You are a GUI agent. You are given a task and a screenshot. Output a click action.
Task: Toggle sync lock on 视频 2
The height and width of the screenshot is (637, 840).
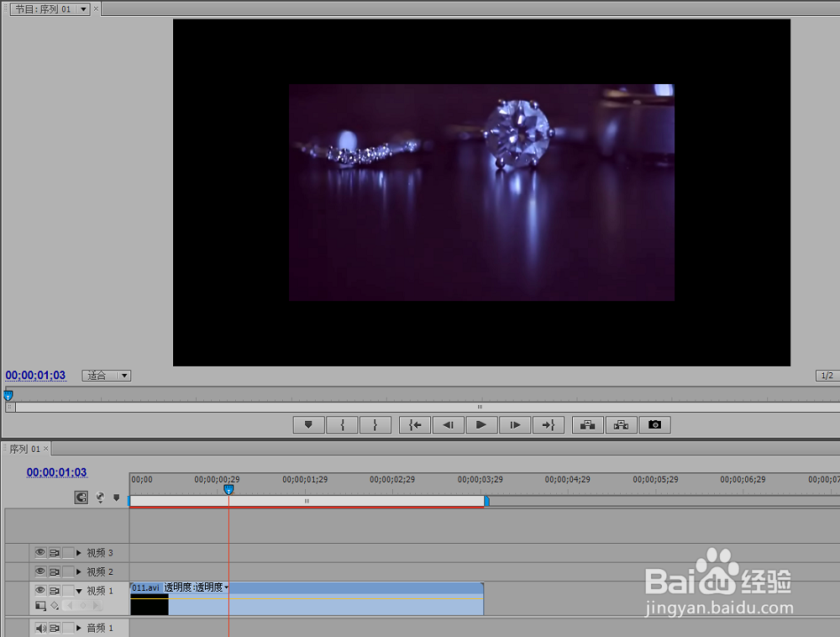55,571
